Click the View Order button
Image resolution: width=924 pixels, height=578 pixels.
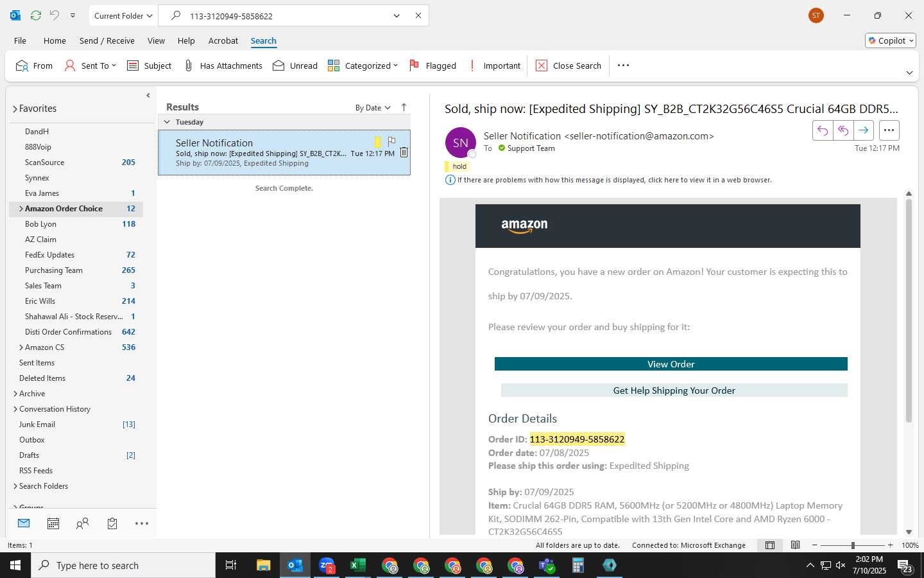[x=671, y=364]
